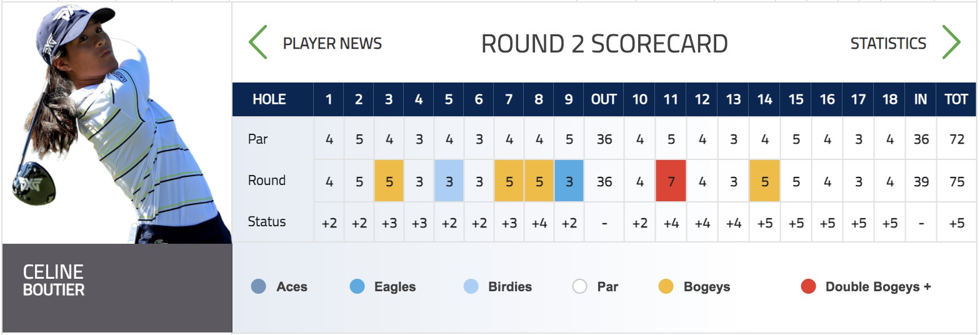Click the Celine Boutier name banner
980x335 pixels.
[117, 288]
